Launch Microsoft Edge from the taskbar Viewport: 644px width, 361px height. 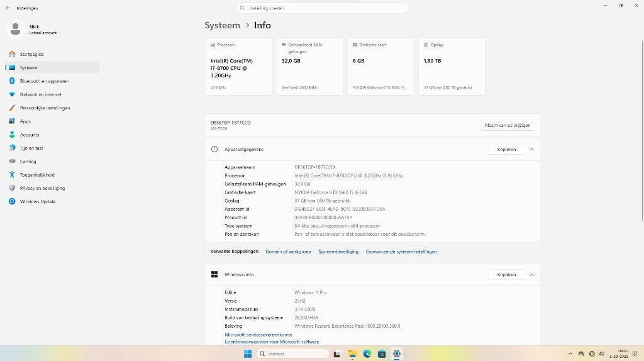pos(367,353)
